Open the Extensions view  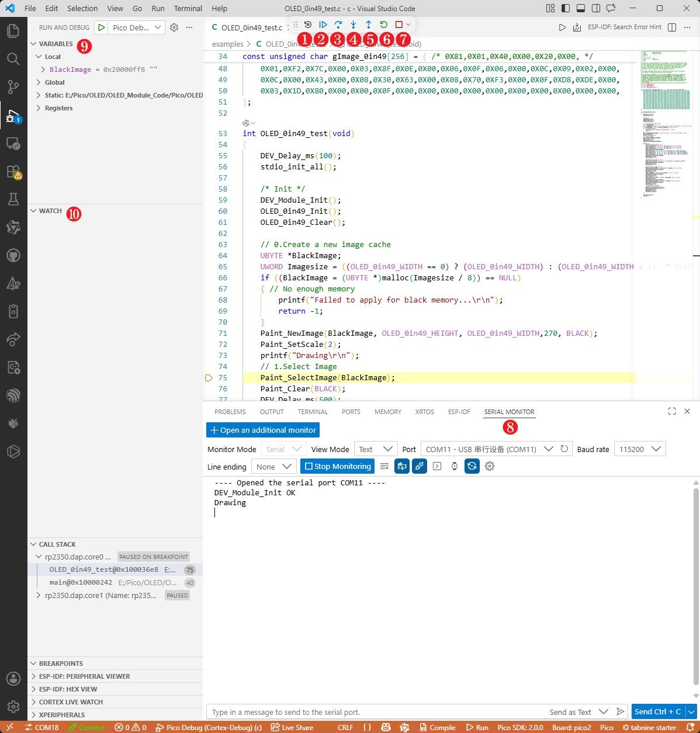coord(13,172)
